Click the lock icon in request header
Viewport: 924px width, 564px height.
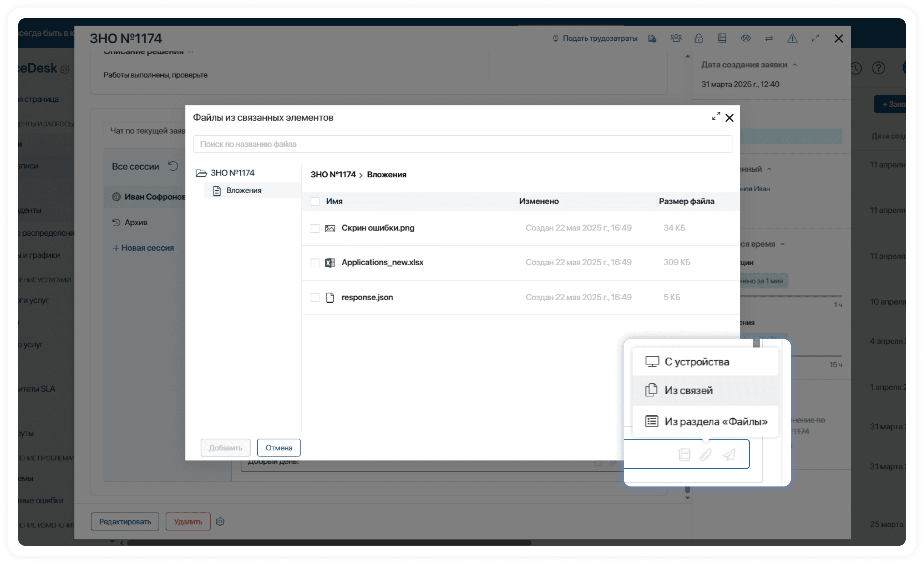tap(699, 38)
